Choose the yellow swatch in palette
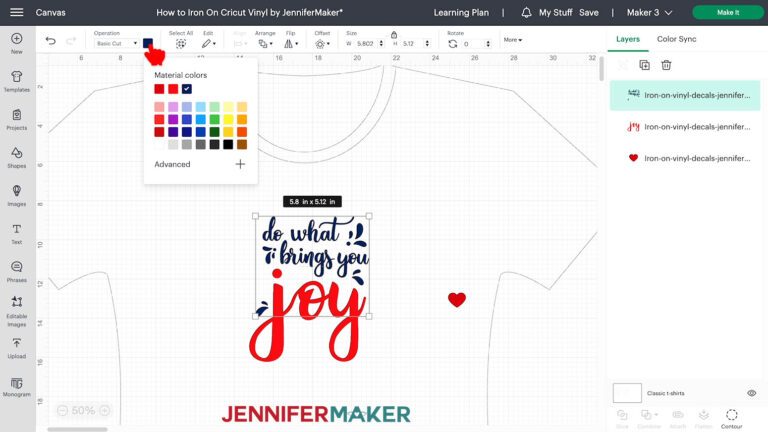This screenshot has height=432, width=768. [x=228, y=119]
